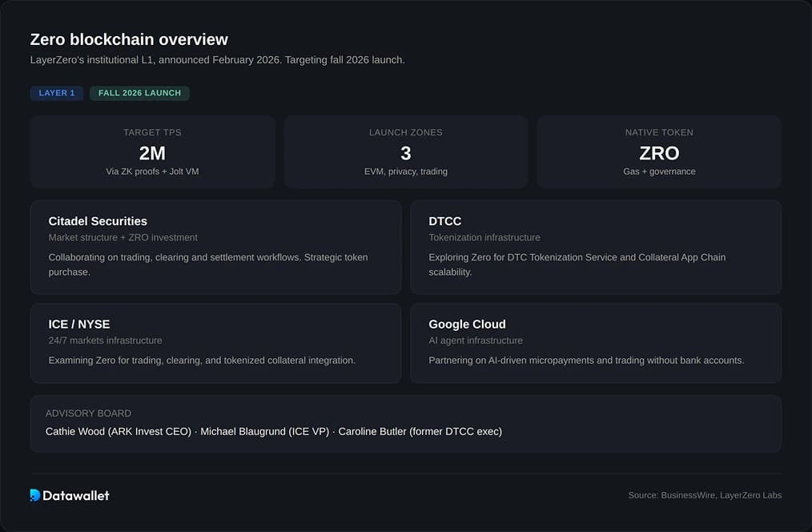The image size is (812, 532).
Task: Click the Tokenization infrastructure subtitle
Action: tap(484, 237)
